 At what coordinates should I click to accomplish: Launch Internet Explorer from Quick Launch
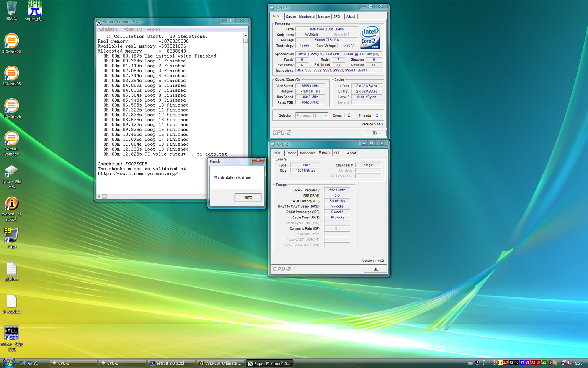[x=36, y=363]
